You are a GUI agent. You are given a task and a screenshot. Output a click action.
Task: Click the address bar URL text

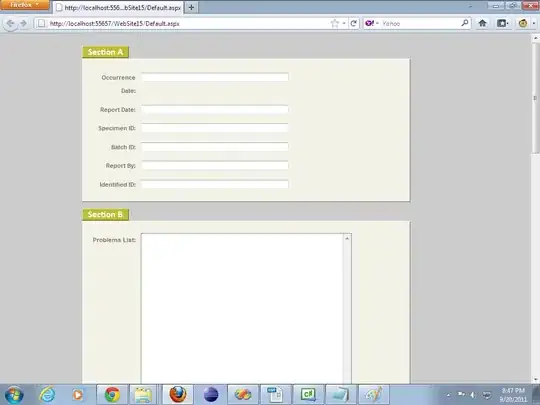[115, 24]
